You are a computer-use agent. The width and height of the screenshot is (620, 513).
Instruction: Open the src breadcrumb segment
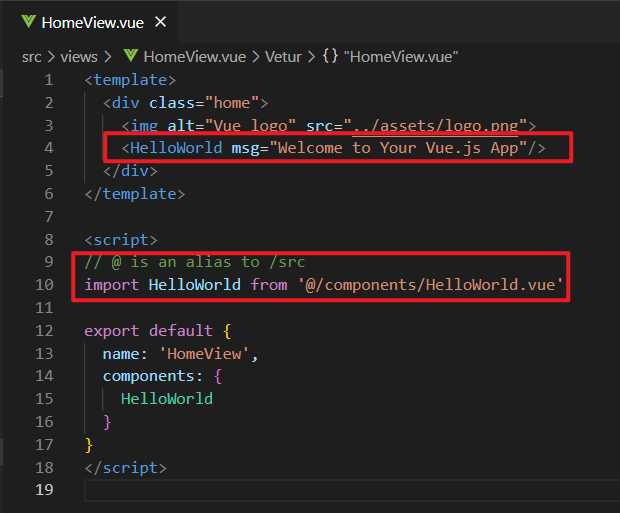[32, 57]
